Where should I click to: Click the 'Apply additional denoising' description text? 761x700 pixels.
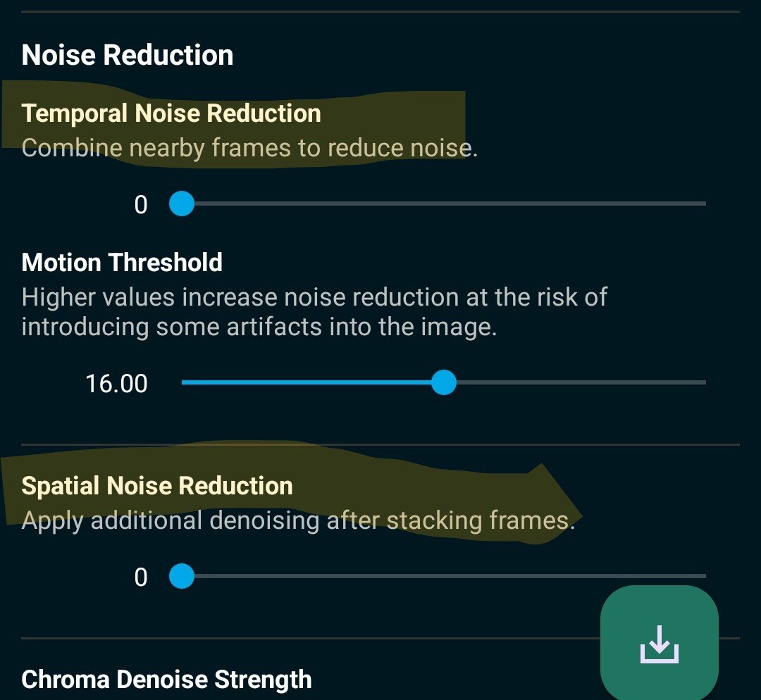coord(298,520)
